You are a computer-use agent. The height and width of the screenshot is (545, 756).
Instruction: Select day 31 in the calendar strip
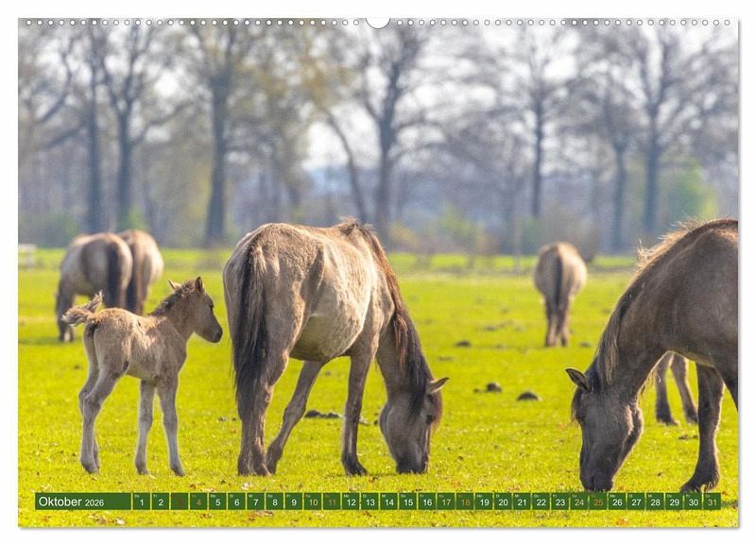(713, 502)
